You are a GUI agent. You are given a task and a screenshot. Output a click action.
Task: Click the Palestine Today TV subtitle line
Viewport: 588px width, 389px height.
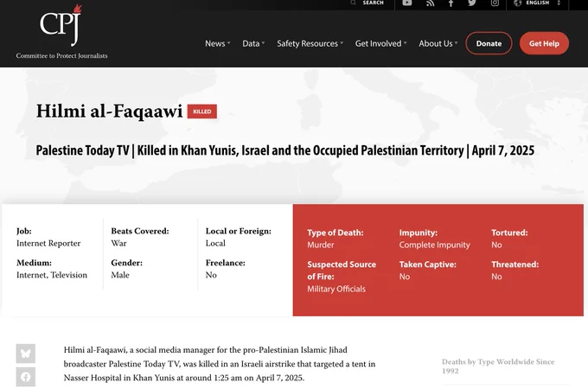click(x=285, y=150)
